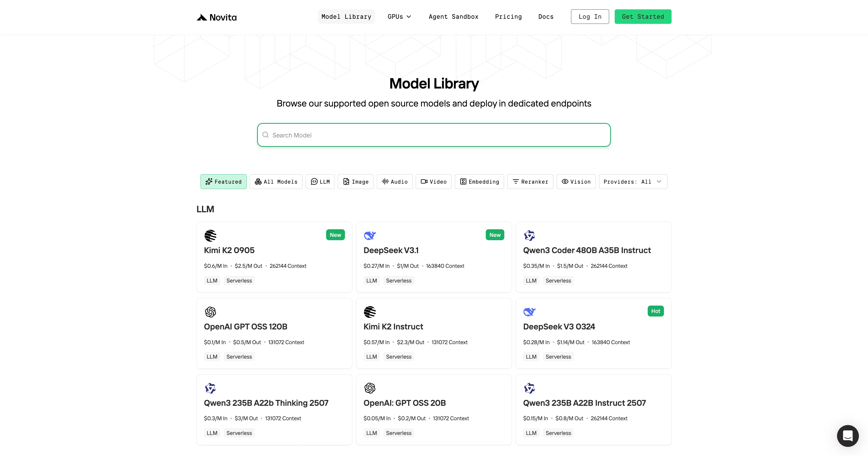Screen dimensions: 868x456
Task: Click the DeepSeek V3.1 whale logo
Action: pyautogui.click(x=370, y=235)
